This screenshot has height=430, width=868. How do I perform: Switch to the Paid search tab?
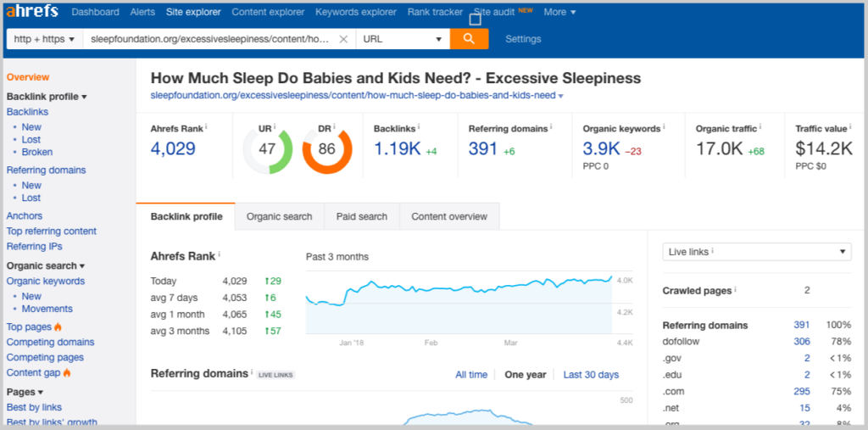(361, 216)
